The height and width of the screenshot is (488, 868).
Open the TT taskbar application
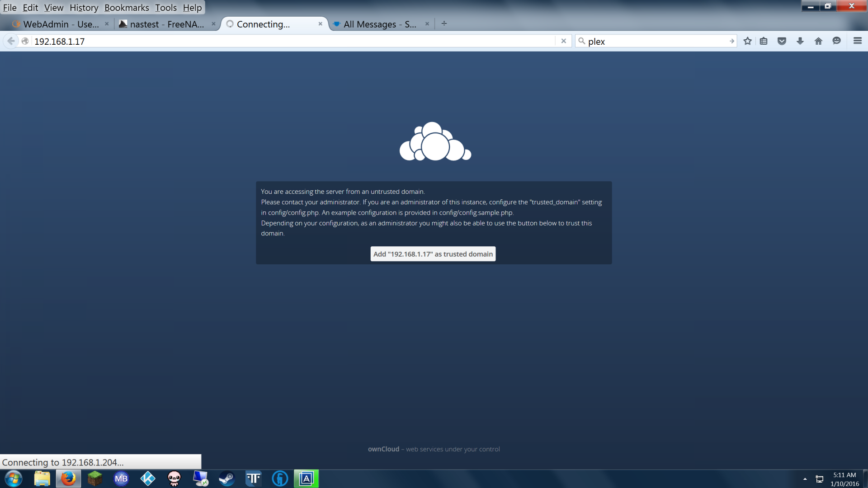[254, 479]
